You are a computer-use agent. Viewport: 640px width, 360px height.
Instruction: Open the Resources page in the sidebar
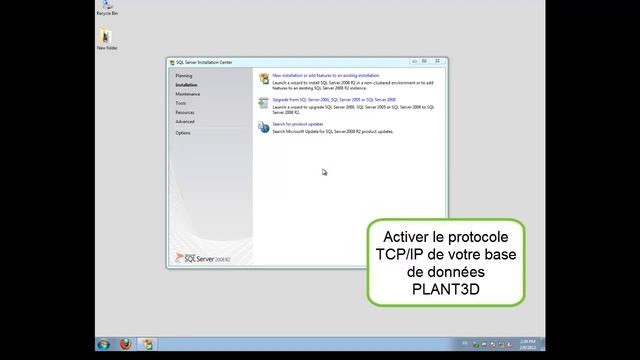click(185, 112)
